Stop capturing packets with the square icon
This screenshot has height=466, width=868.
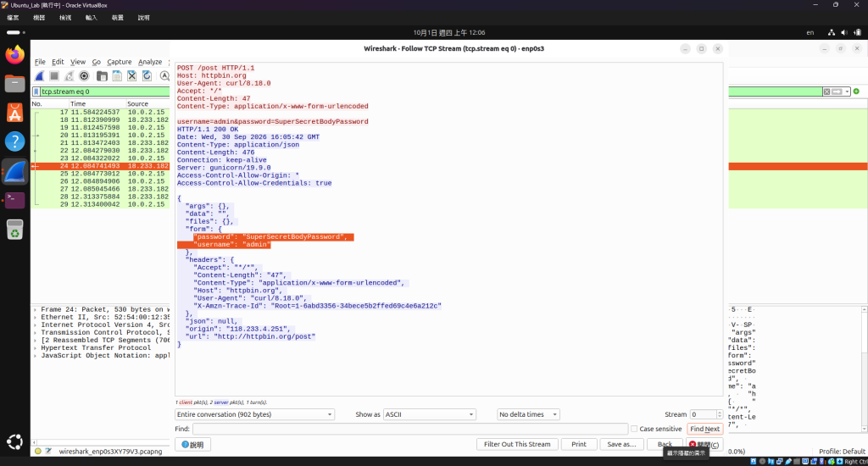(54, 75)
